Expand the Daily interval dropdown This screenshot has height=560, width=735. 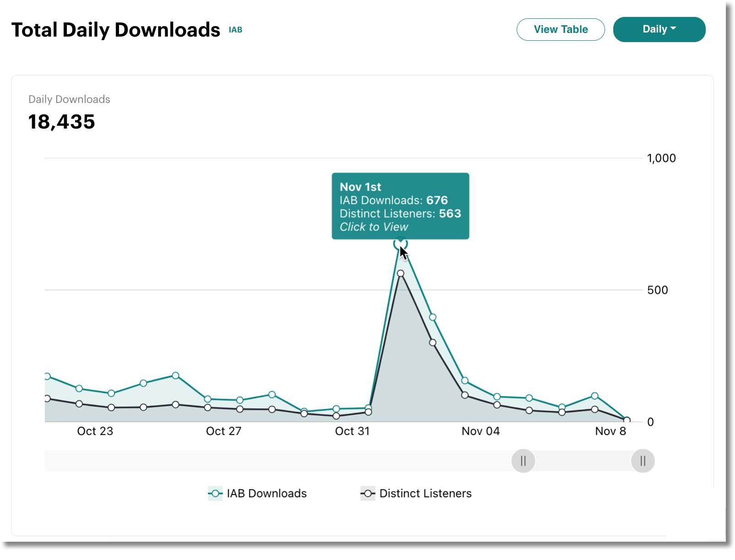coord(659,29)
